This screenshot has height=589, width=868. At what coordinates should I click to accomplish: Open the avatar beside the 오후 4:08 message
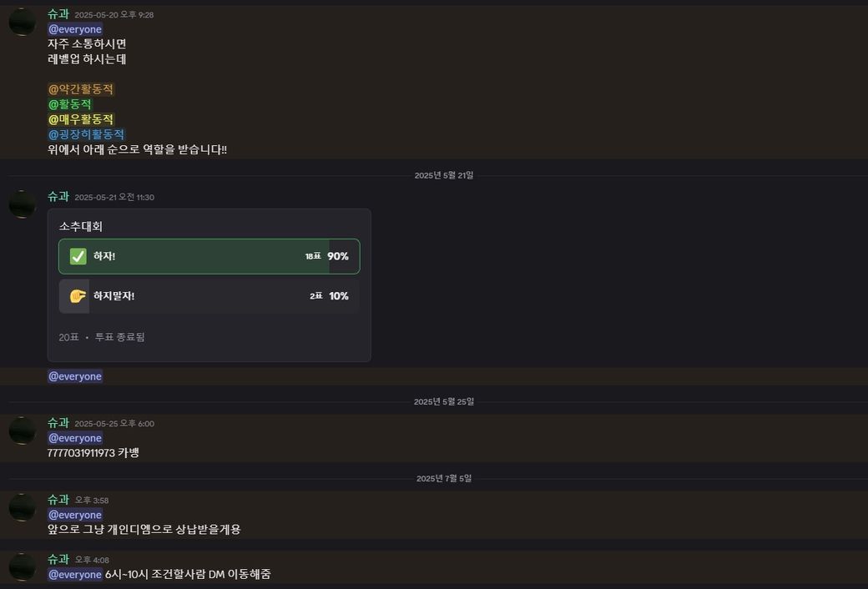click(22, 566)
